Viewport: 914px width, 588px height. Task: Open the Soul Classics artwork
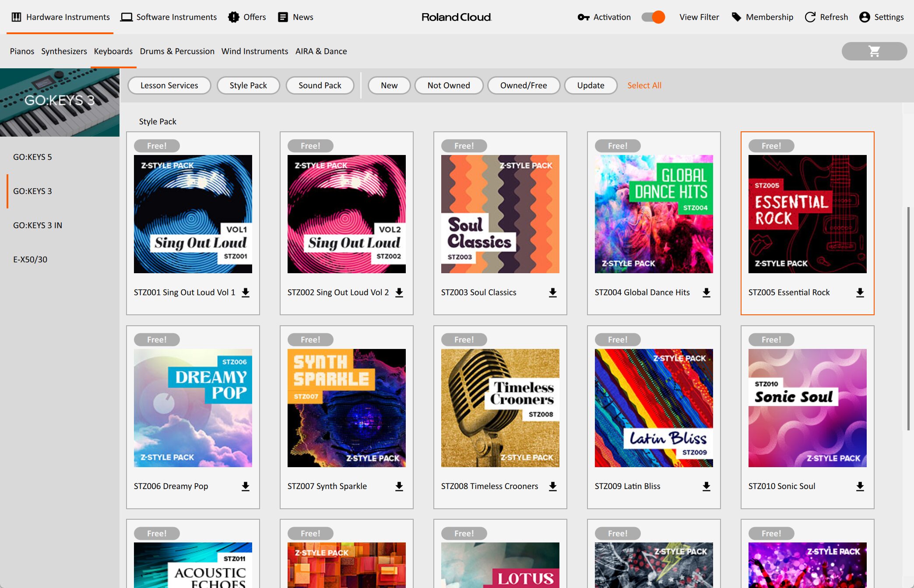500,214
